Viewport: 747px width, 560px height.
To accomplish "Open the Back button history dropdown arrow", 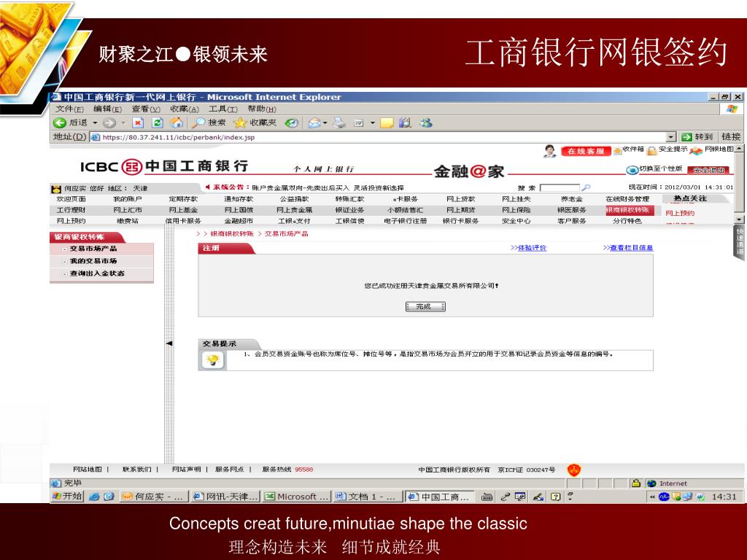I will point(95,122).
